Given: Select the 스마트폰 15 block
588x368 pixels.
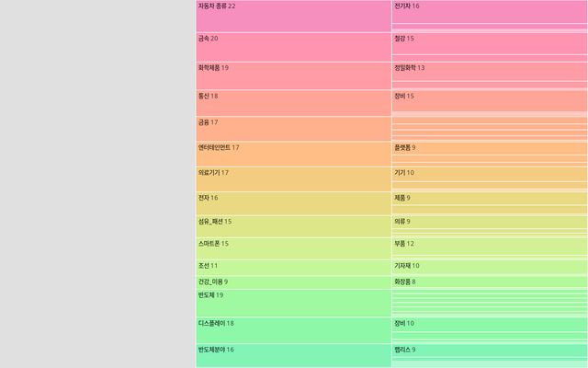Looking at the screenshot, I should click(x=294, y=248).
